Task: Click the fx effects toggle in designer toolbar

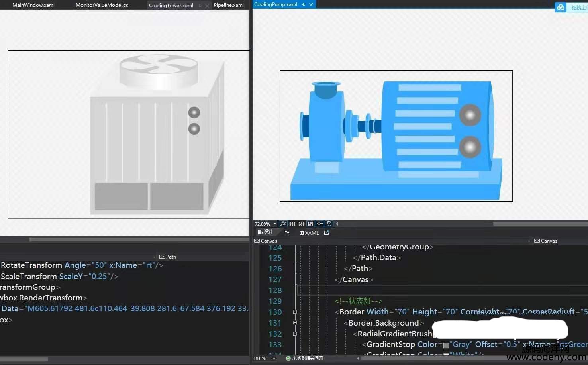Action: coord(283,224)
